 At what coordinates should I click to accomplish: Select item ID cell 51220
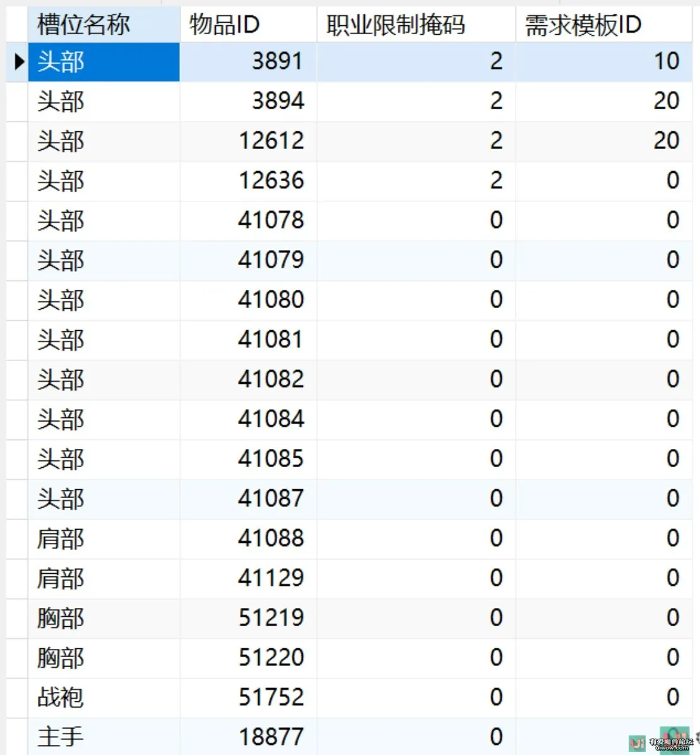tap(249, 658)
